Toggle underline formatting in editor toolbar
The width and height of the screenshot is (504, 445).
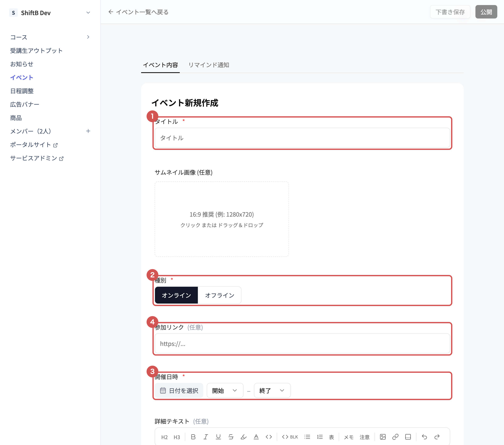218,437
